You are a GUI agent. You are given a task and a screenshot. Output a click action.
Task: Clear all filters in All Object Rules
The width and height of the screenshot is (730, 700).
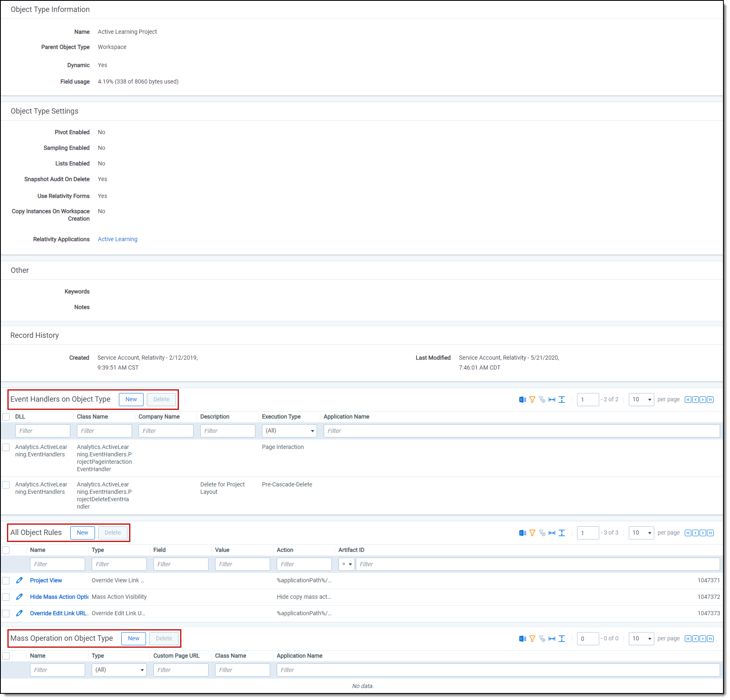coord(542,533)
